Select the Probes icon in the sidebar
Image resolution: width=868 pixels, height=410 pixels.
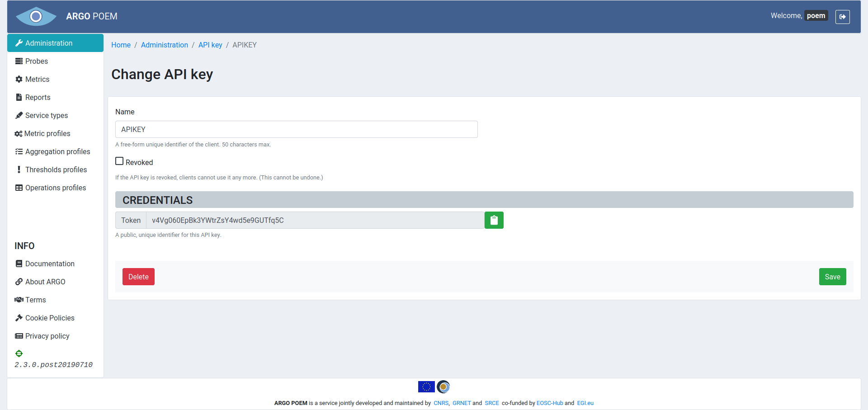(x=19, y=61)
